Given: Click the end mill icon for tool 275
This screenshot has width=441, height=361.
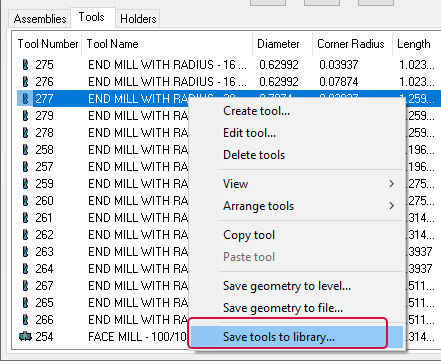Looking at the screenshot, I should tap(25, 65).
